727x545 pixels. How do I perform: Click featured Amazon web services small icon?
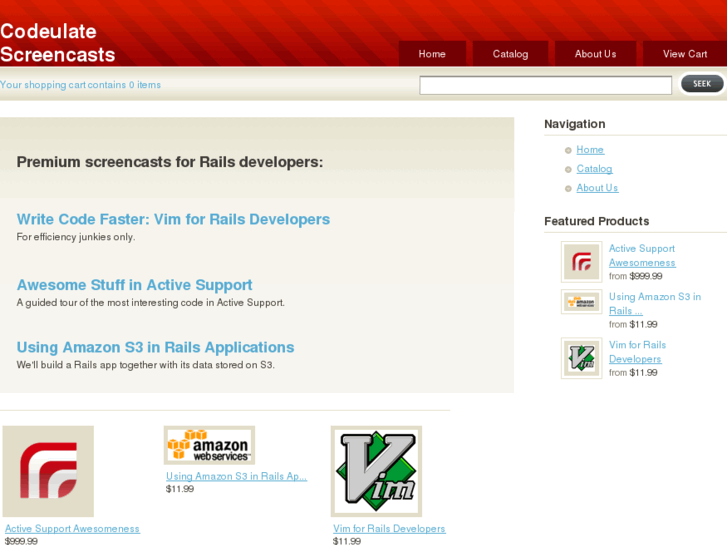pos(581,302)
